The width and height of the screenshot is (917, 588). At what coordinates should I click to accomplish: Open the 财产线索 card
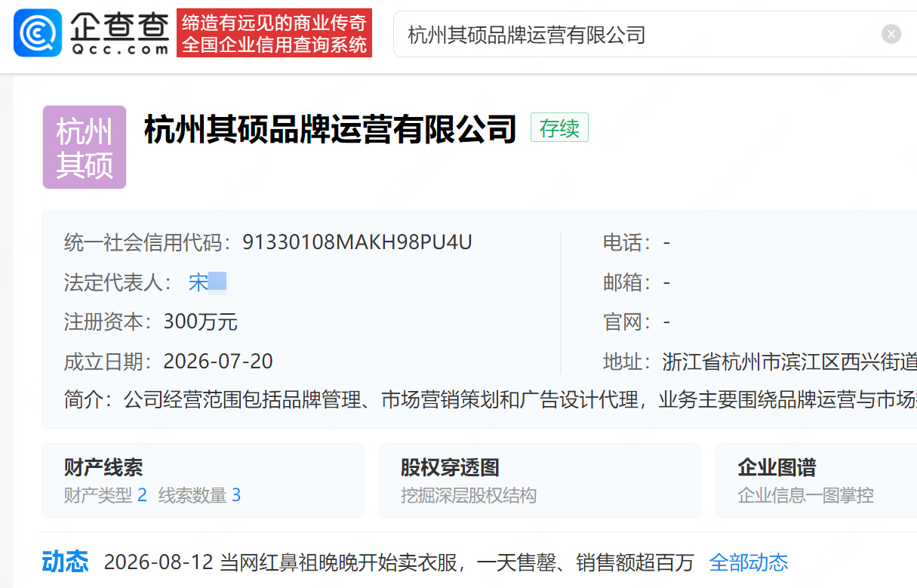[203, 480]
